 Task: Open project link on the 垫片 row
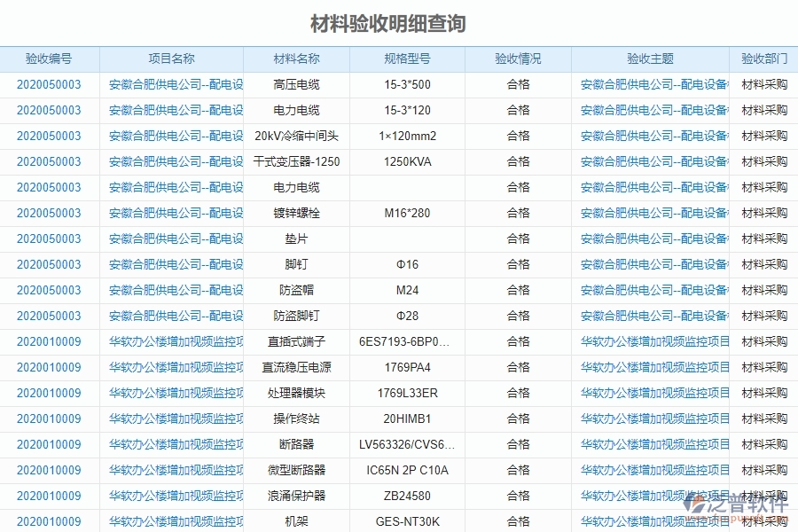(173, 239)
